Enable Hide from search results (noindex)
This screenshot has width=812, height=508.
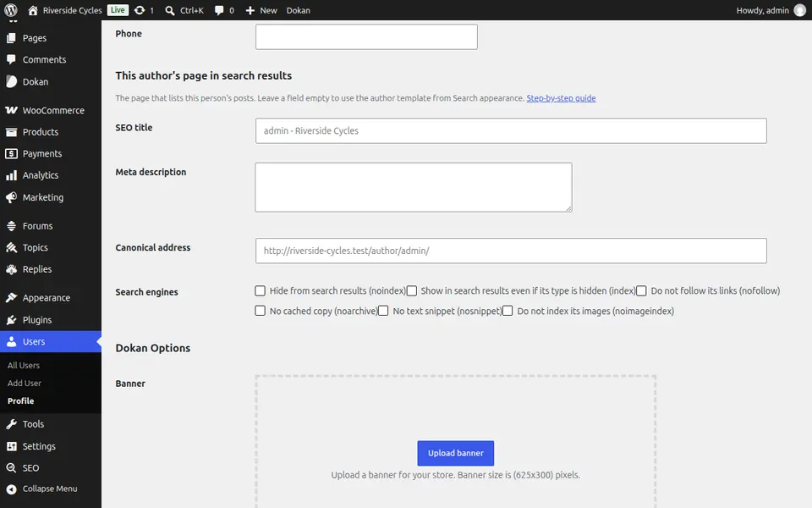pyautogui.click(x=260, y=290)
